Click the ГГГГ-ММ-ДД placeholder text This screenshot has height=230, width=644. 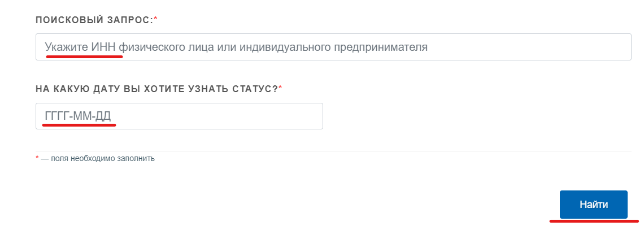click(78, 116)
